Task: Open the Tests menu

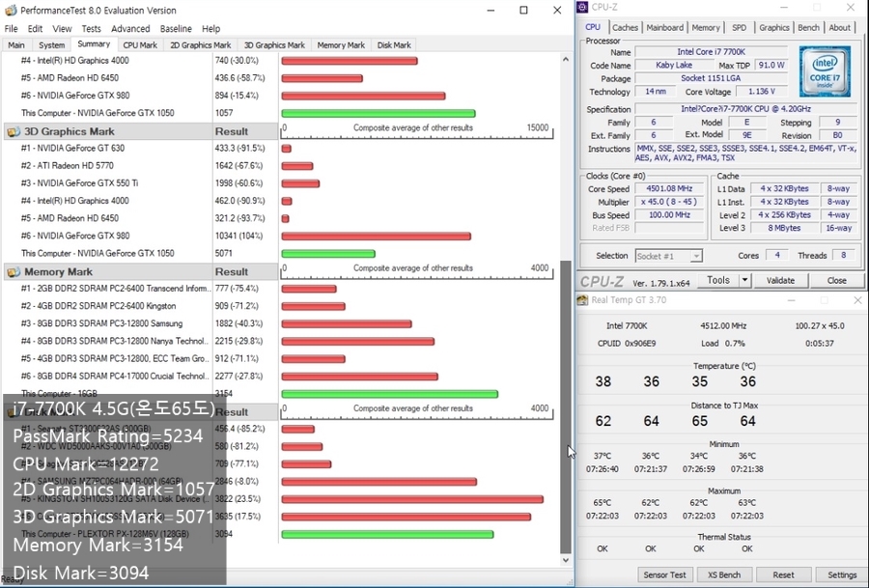Action: coord(92,29)
